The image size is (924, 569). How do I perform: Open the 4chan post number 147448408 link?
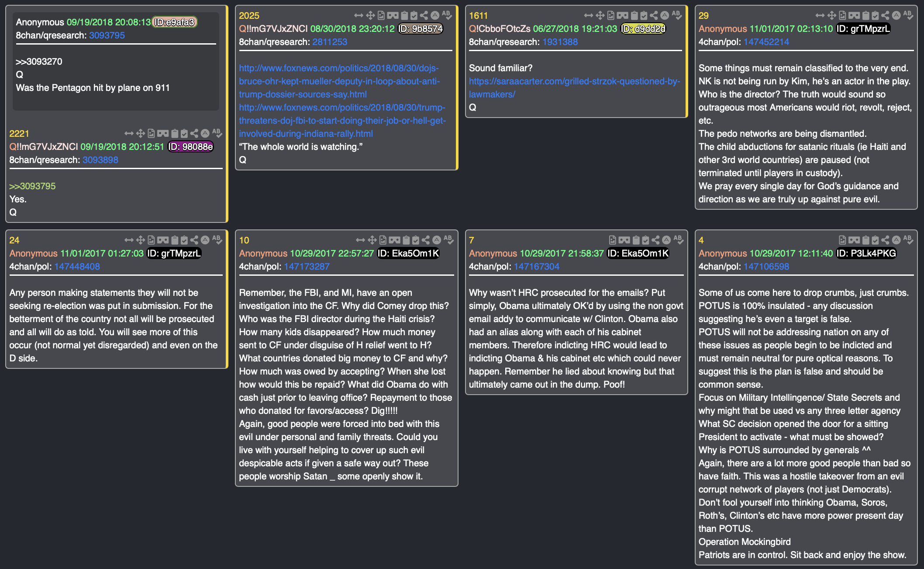[77, 267]
